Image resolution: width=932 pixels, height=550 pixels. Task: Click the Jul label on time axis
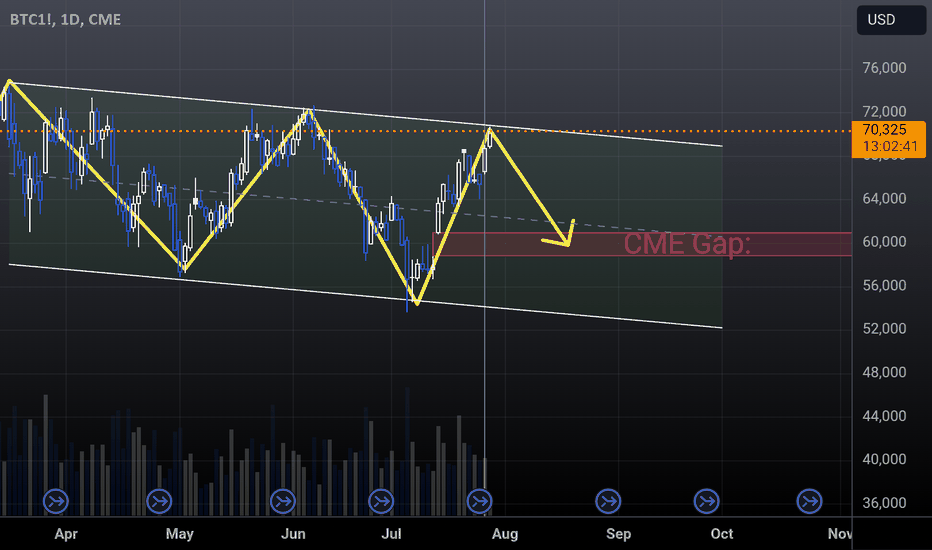pyautogui.click(x=391, y=534)
